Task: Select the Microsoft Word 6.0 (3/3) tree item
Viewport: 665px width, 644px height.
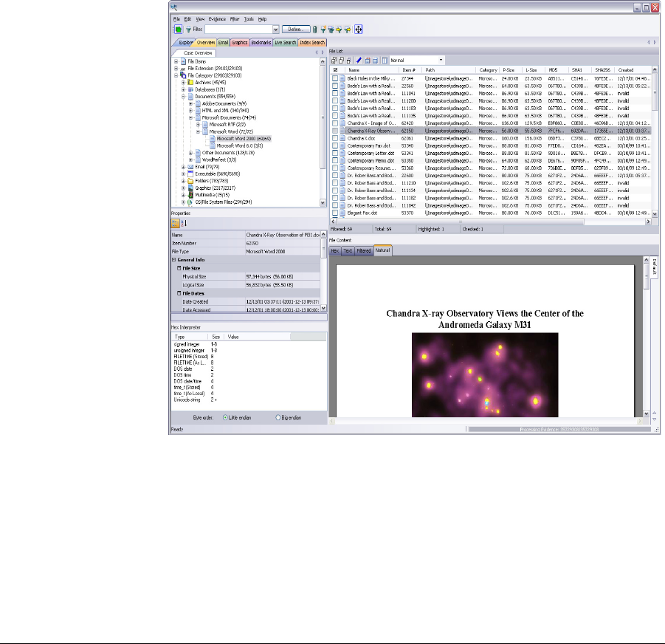Action: pyautogui.click(x=240, y=145)
